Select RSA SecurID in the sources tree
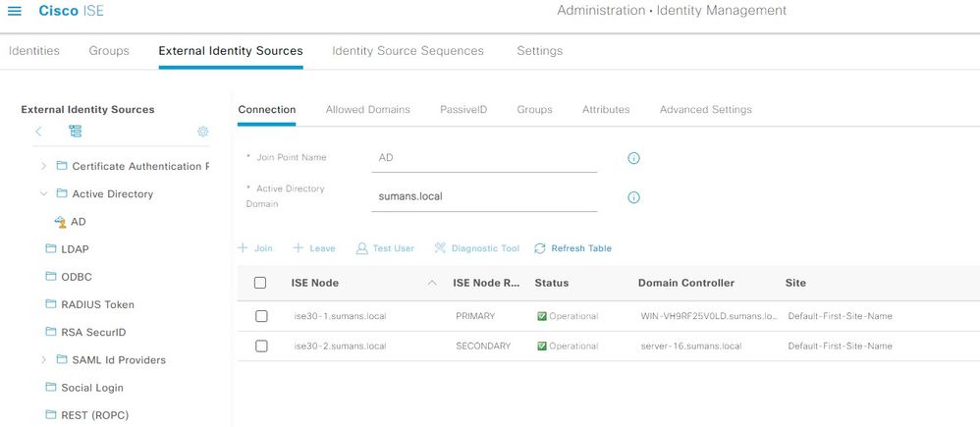The image size is (980, 427). (x=93, y=332)
